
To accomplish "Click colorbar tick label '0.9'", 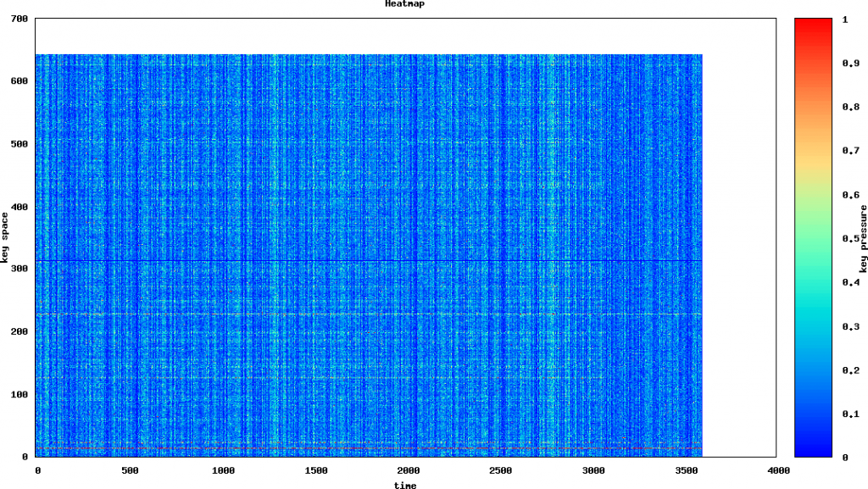I will click(x=851, y=63).
